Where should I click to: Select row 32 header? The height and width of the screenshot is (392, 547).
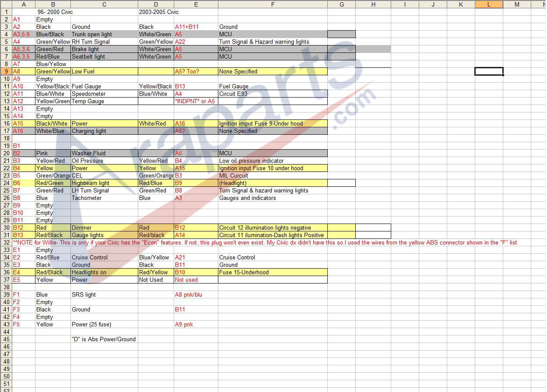pyautogui.click(x=6, y=242)
